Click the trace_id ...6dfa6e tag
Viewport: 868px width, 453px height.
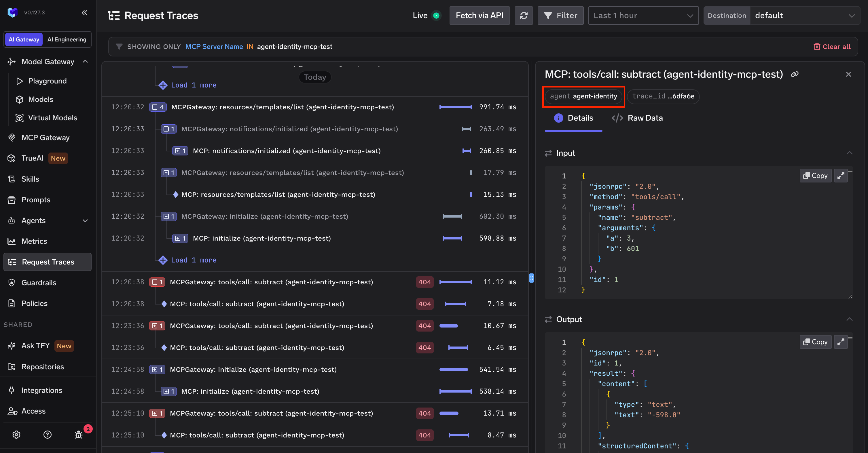tap(663, 96)
